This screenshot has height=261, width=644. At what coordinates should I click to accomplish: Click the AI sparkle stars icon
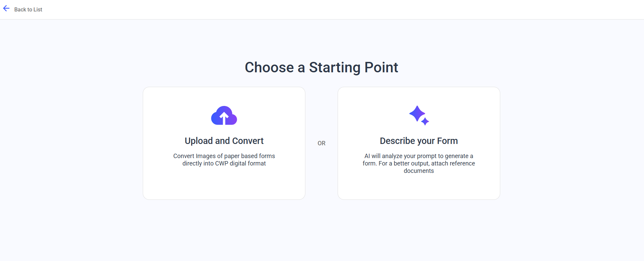419,115
